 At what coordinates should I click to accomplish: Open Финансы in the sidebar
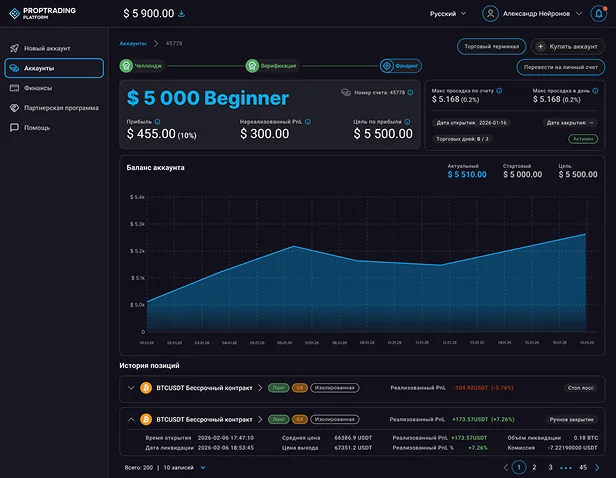(54, 88)
